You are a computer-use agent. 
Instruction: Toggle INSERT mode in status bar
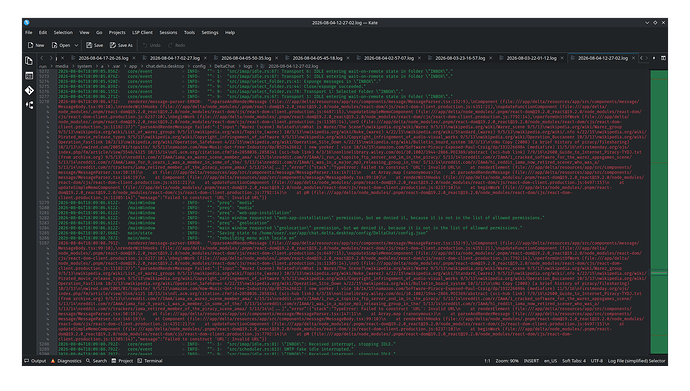point(531,361)
